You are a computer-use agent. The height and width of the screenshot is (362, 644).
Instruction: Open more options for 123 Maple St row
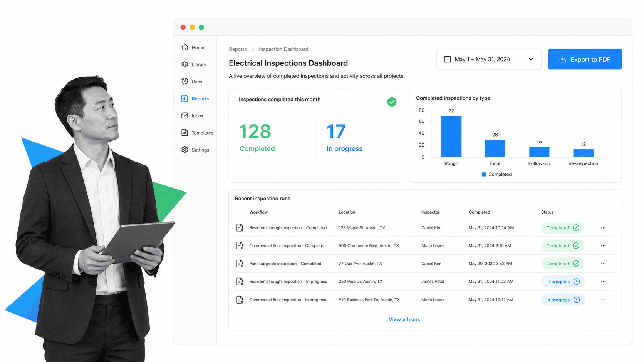pos(603,228)
